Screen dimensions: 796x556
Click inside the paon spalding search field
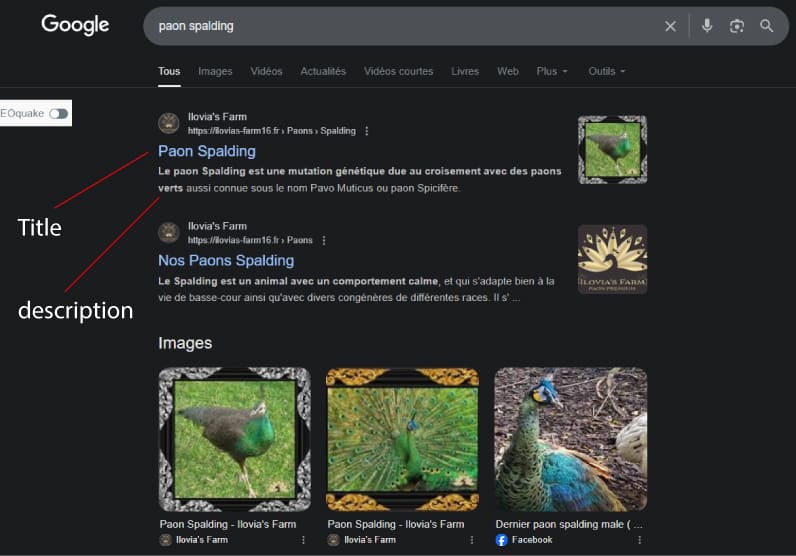coord(400,26)
